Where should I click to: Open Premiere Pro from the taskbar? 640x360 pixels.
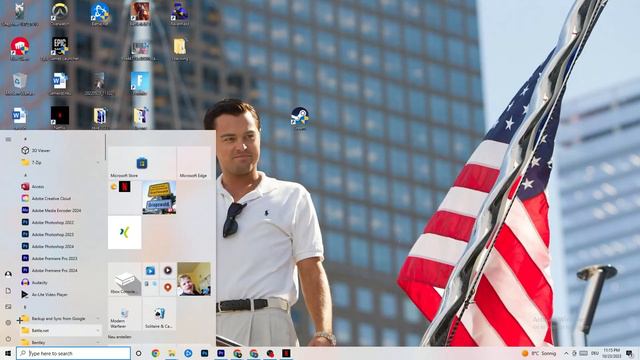(x=221, y=353)
